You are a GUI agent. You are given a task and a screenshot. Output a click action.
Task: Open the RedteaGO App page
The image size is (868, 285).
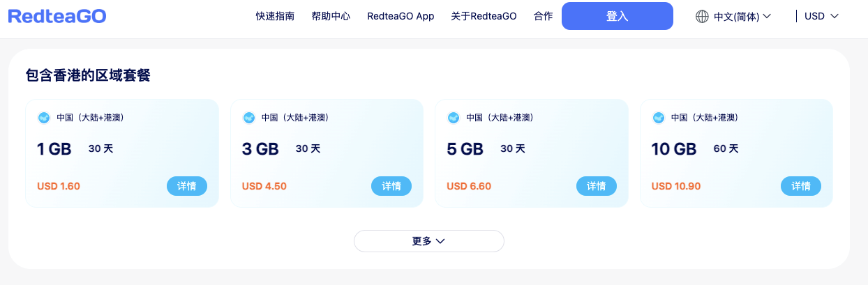coord(401,16)
